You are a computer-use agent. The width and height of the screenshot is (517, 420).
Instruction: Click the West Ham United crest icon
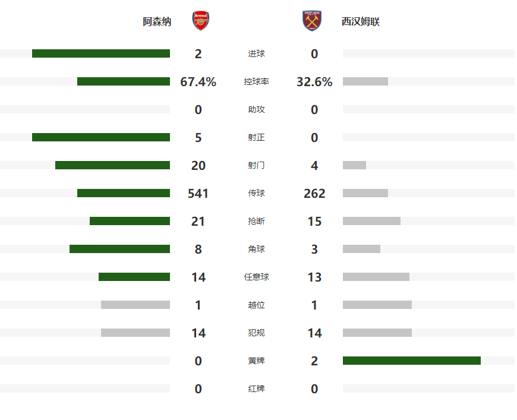click(x=311, y=21)
